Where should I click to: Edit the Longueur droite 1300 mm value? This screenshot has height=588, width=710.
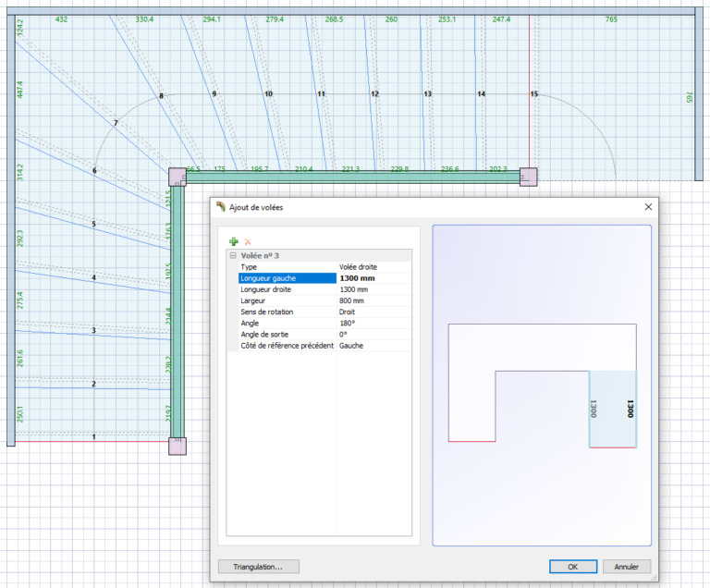coord(354,289)
